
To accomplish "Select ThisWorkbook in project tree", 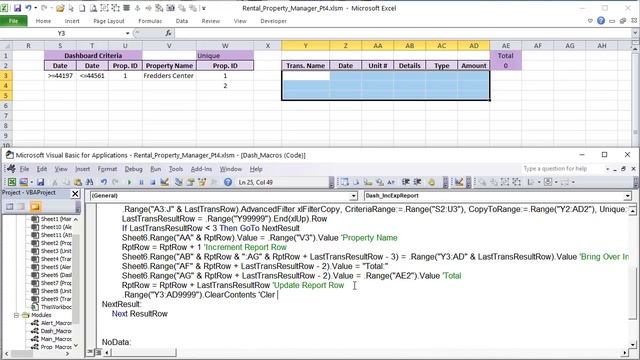I will click(52, 307).
